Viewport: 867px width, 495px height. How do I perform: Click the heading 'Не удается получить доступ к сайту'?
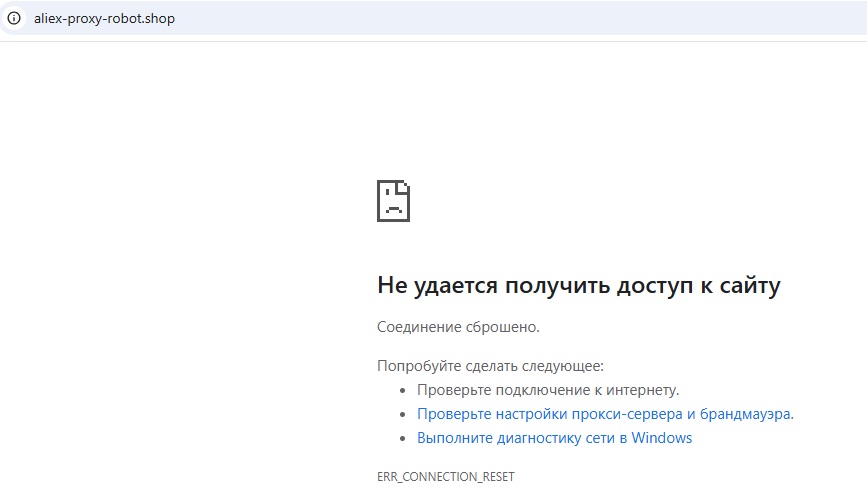[579, 286]
